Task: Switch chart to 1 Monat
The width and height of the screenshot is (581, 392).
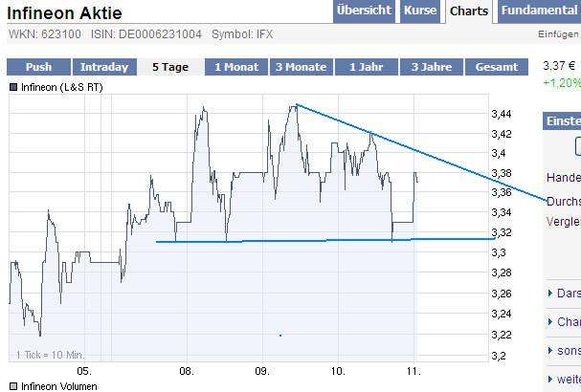Action: (235, 67)
